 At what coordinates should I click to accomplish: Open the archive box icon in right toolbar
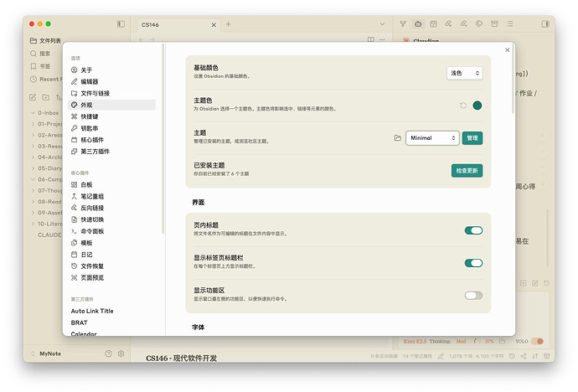494,24
